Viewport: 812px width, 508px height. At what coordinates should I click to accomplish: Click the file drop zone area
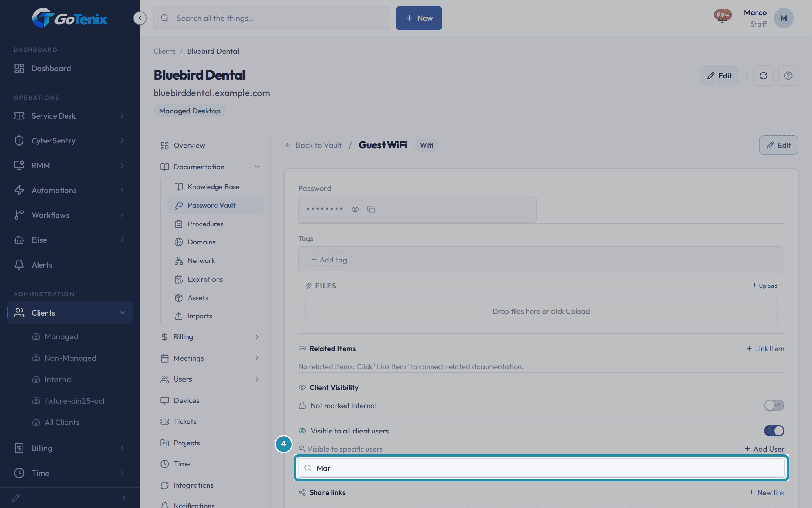click(541, 311)
